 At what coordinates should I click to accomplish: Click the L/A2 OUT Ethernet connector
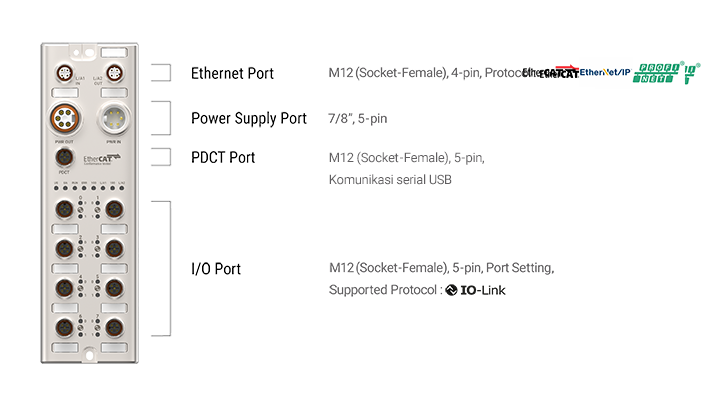coord(114,73)
